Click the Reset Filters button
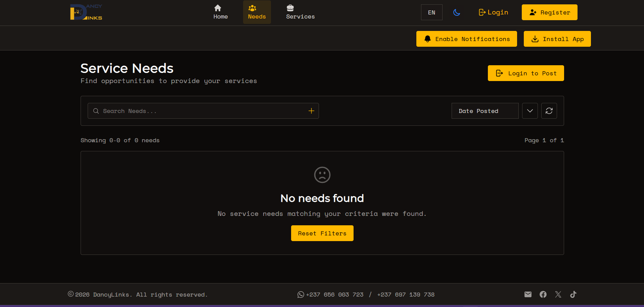644x307 pixels. tap(322, 233)
